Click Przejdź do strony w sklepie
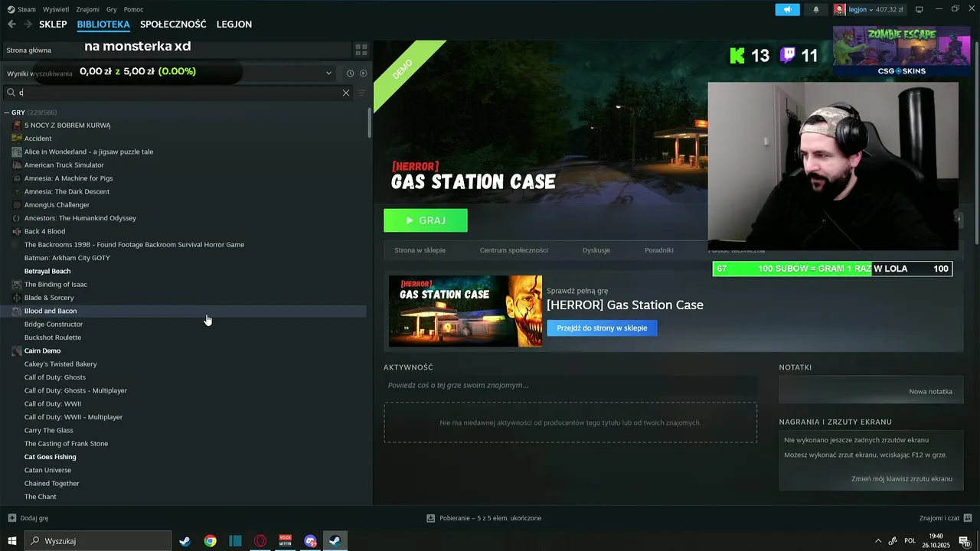The width and height of the screenshot is (980, 551). pos(602,328)
